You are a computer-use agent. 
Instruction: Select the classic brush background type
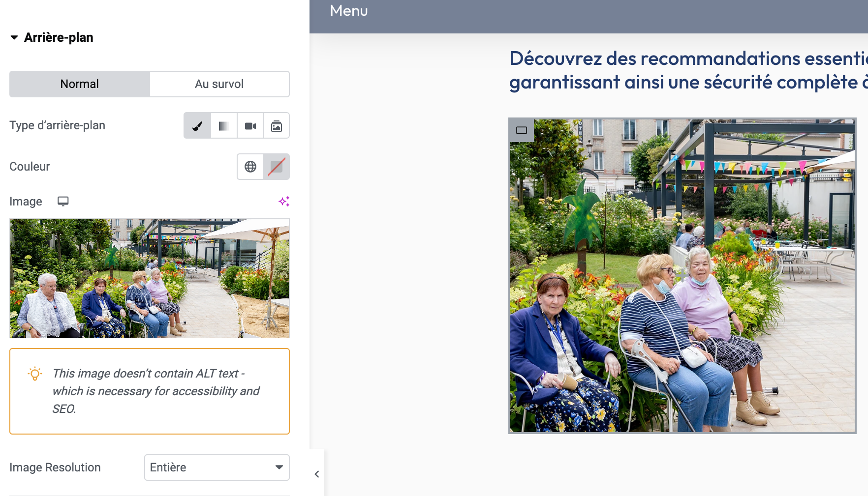point(197,126)
